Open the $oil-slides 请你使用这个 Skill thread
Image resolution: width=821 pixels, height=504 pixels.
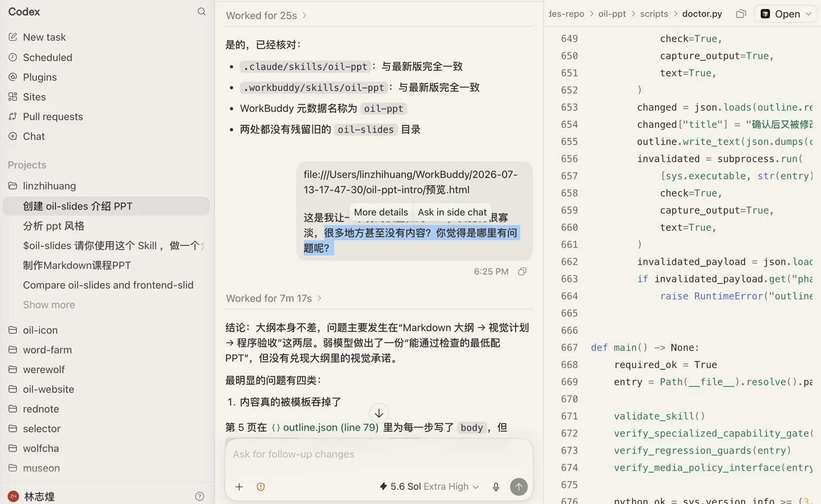[113, 245]
